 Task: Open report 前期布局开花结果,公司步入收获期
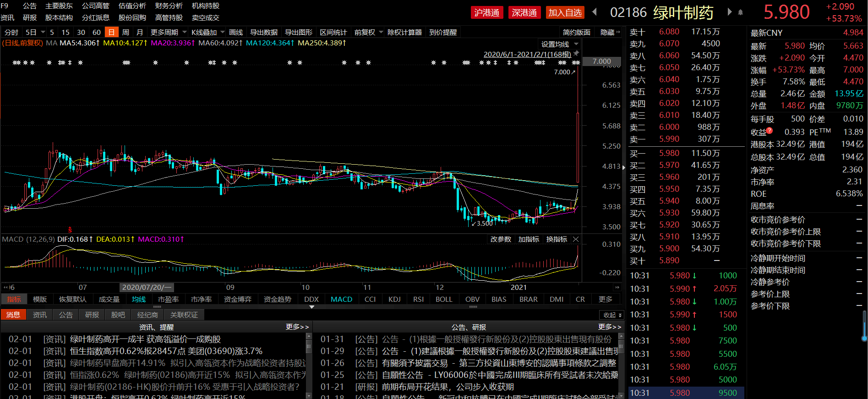pyautogui.click(x=448, y=387)
